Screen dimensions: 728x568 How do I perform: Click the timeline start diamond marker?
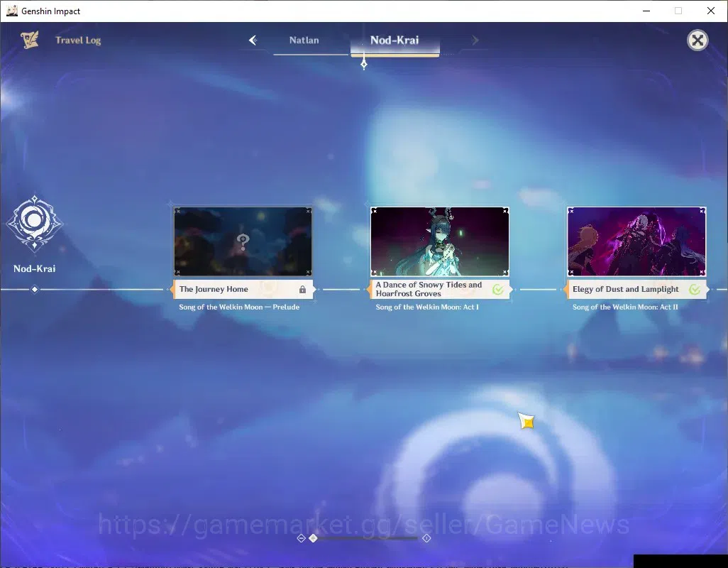pos(35,290)
